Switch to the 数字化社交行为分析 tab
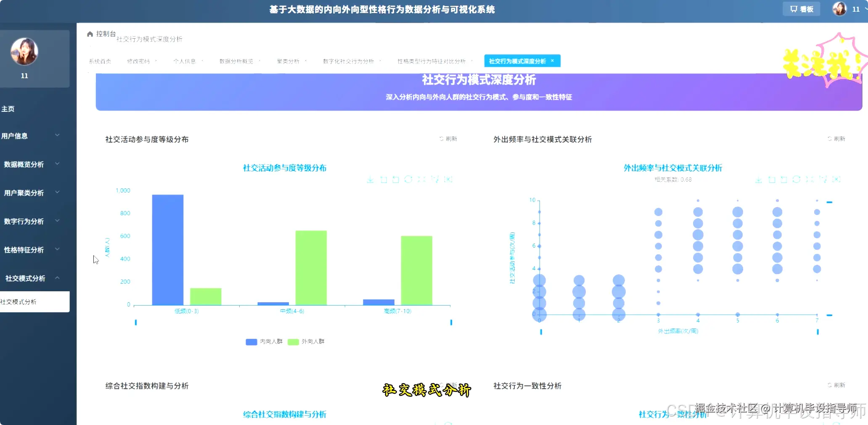868x425 pixels. [348, 61]
